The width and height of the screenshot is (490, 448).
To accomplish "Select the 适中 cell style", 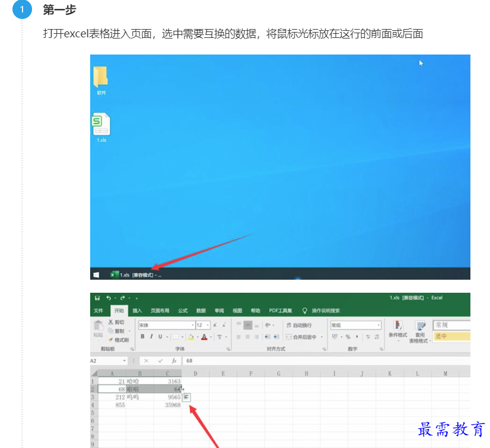I will click(451, 336).
